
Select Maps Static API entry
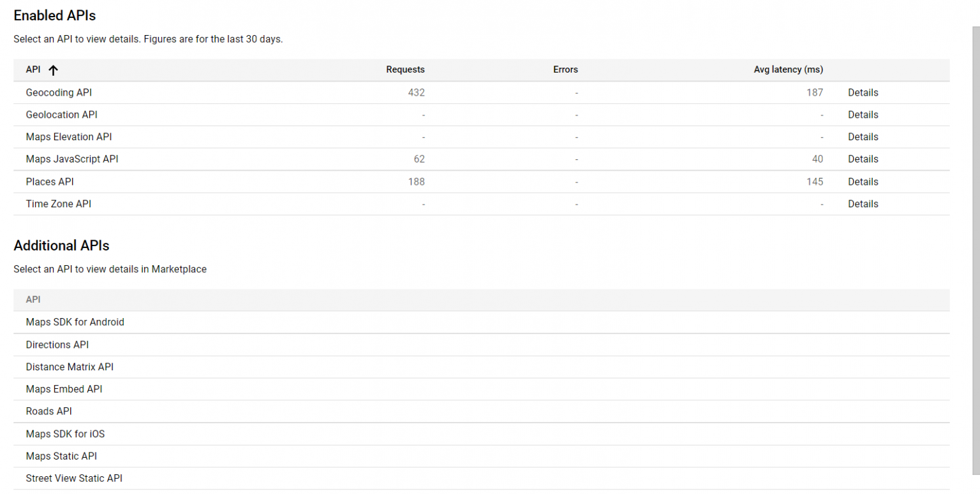(x=61, y=456)
